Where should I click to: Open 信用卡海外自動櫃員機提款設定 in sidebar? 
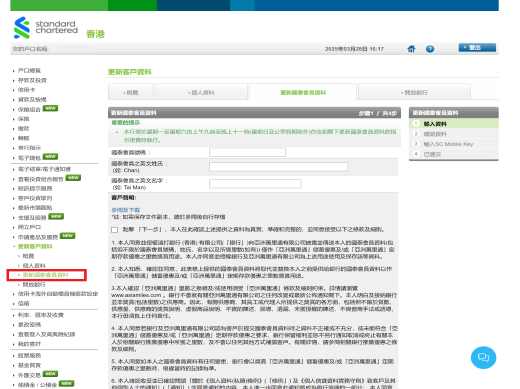pyautogui.click(x=58, y=294)
